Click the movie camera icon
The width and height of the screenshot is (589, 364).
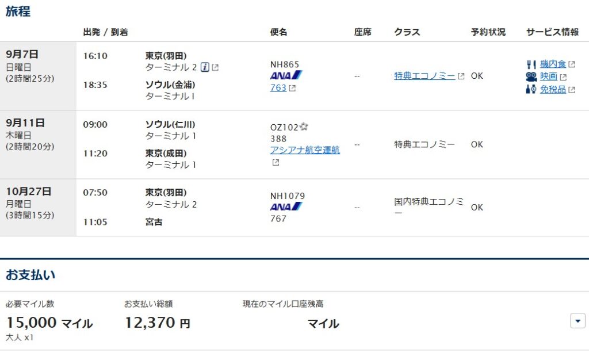pyautogui.click(x=531, y=76)
